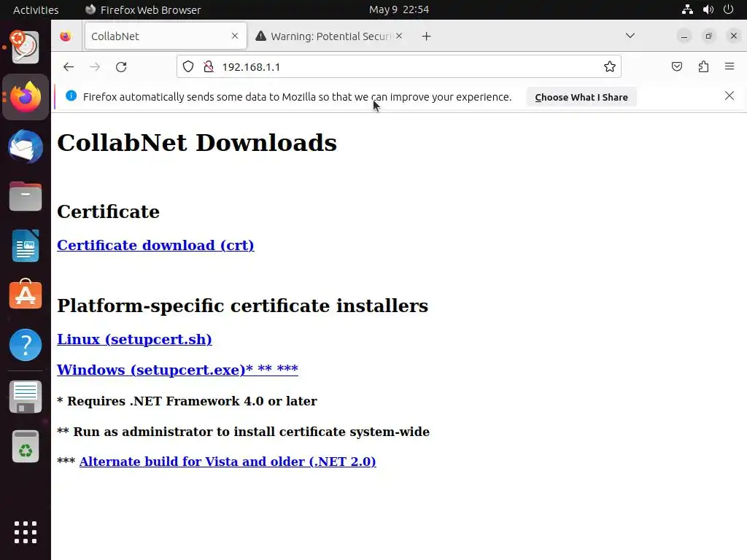Bookmark this page with the star icon
The width and height of the screenshot is (747, 560).
(x=609, y=66)
